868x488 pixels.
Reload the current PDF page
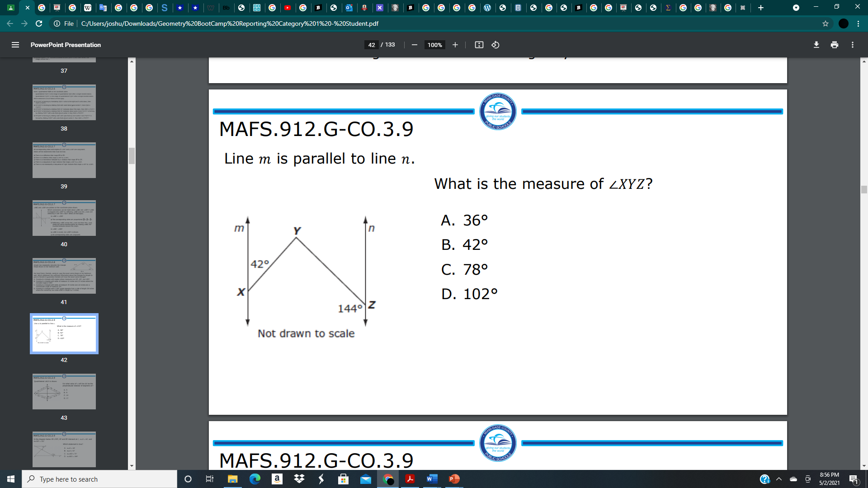click(39, 23)
